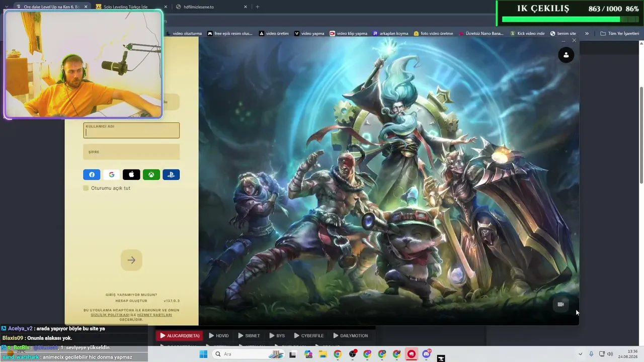Open the "free epik resim olus..." bookmark
The width and height of the screenshot is (644, 362).
click(230, 34)
